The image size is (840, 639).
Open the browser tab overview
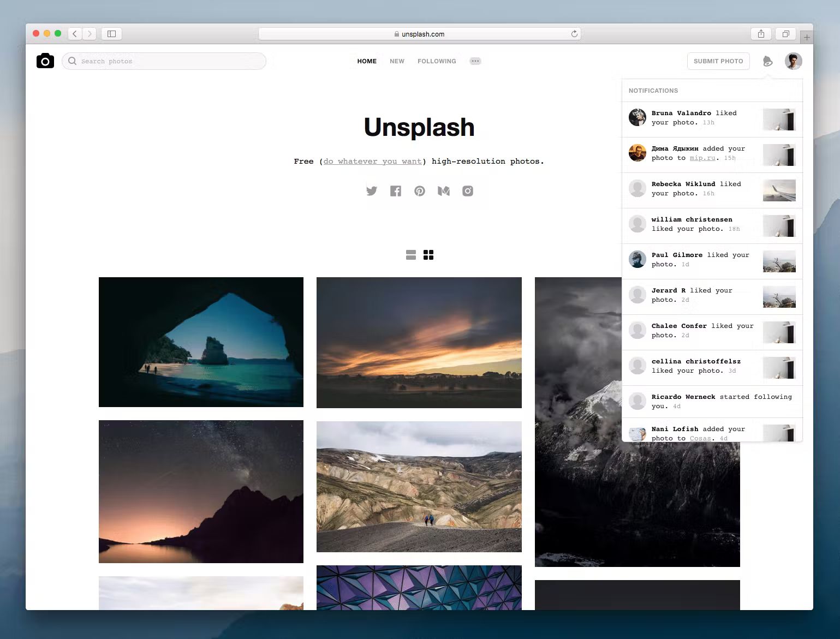[x=785, y=33]
